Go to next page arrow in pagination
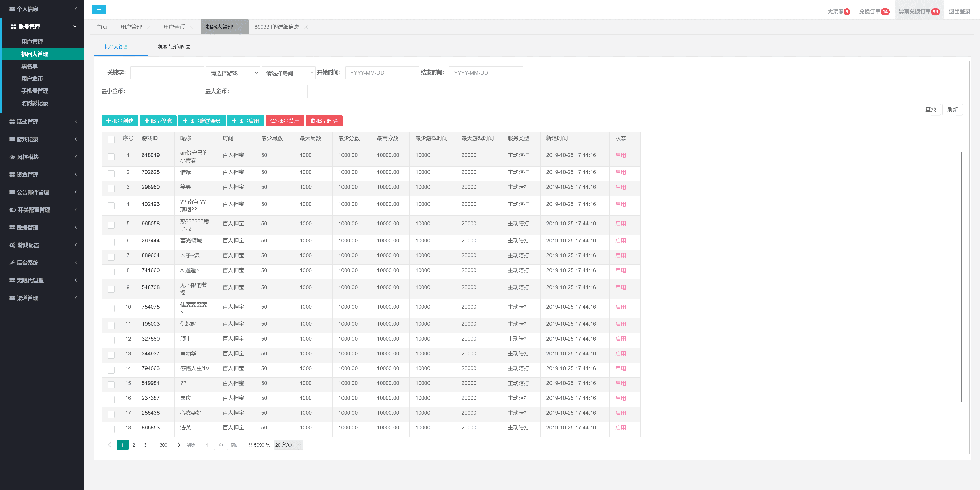 tap(179, 445)
